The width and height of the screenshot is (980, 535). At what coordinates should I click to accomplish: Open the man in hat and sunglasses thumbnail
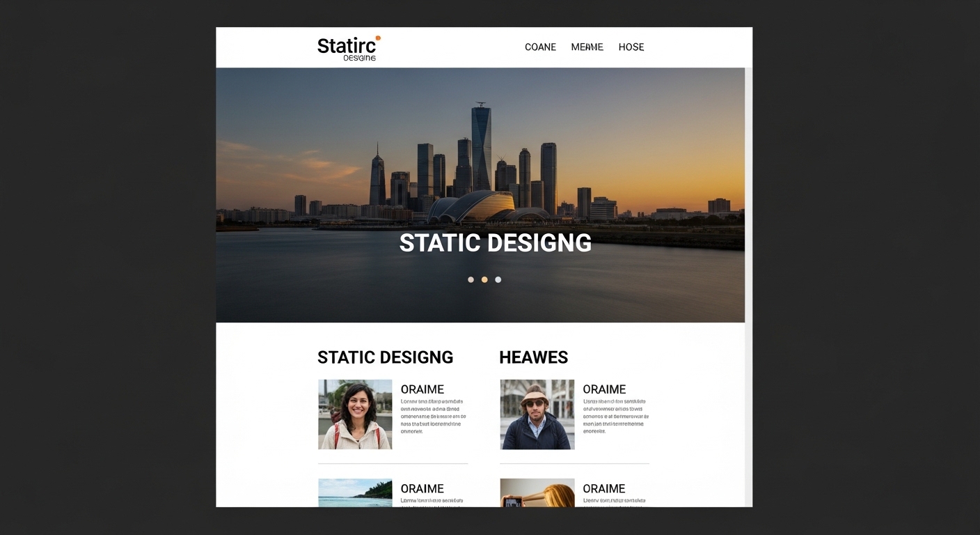[537, 414]
